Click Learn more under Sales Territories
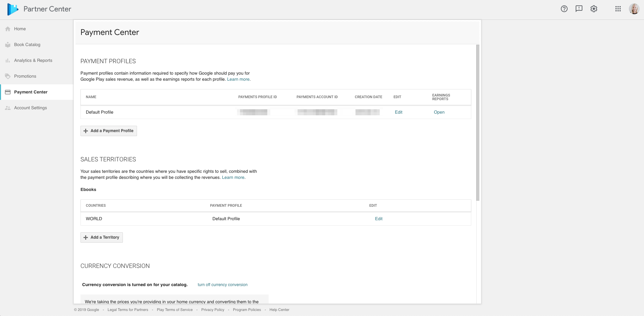644x316 pixels. [x=233, y=177]
